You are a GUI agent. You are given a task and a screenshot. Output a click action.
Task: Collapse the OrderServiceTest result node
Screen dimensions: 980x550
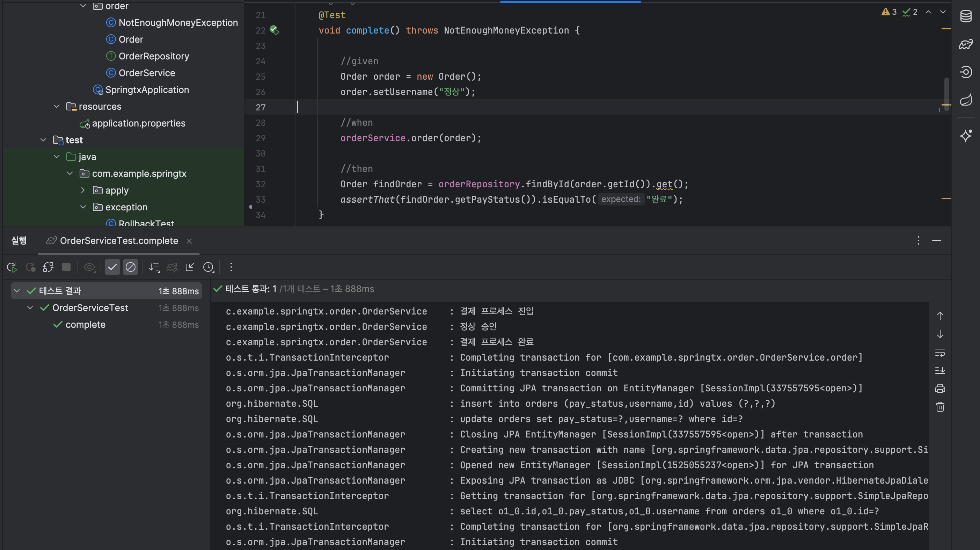(x=30, y=307)
